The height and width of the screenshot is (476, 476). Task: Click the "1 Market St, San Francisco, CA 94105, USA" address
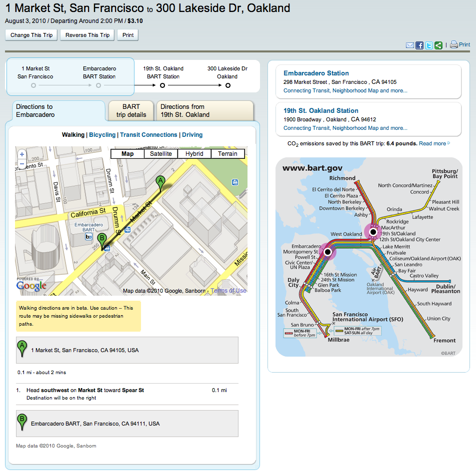click(x=85, y=350)
